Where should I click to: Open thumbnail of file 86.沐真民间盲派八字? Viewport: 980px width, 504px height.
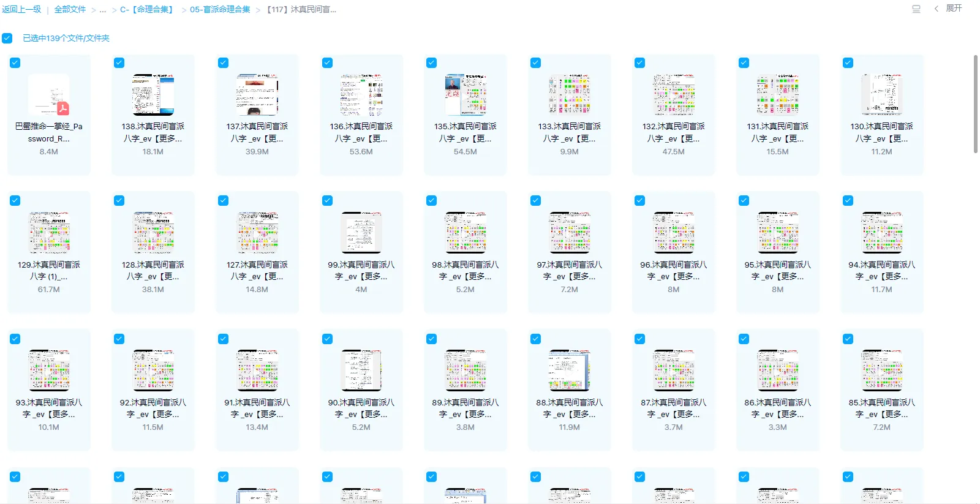tap(778, 370)
